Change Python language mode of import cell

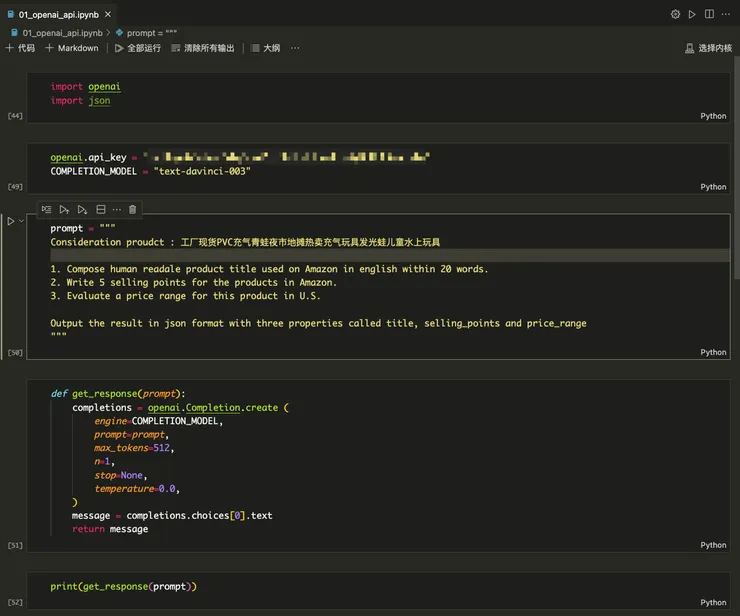point(713,116)
